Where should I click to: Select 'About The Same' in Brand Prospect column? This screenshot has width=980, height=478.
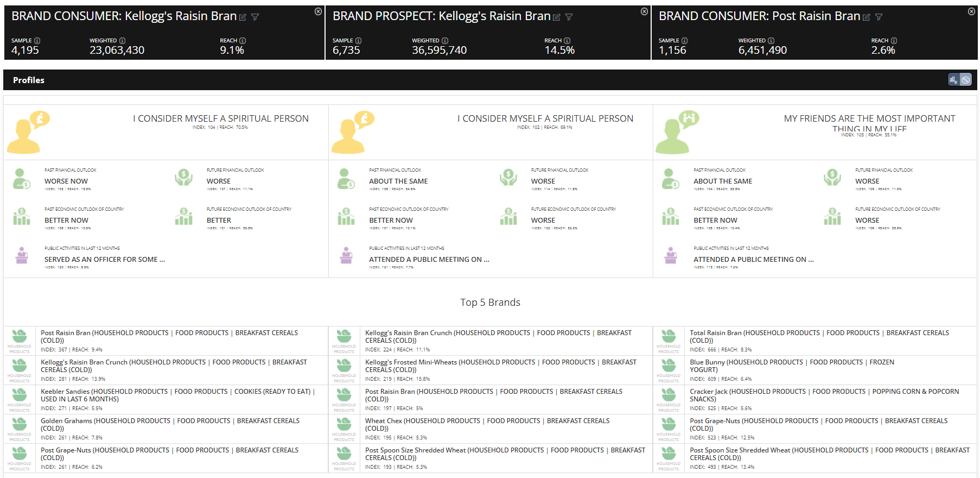click(398, 181)
